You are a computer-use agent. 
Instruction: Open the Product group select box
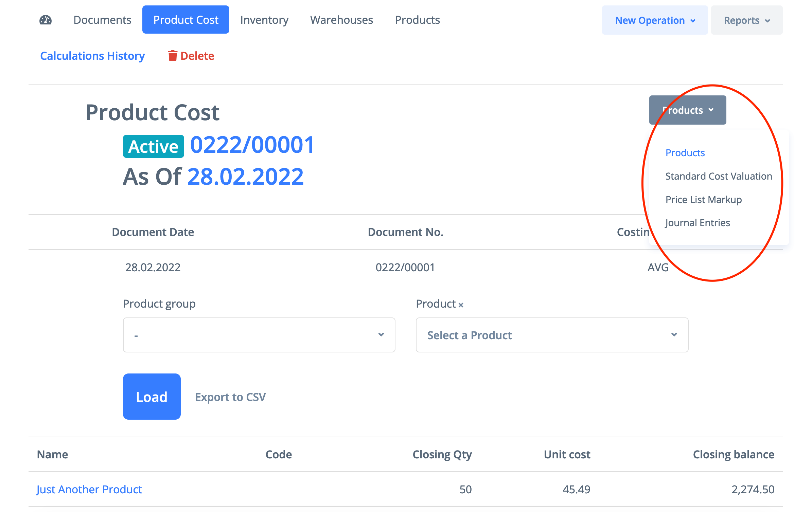(259, 335)
